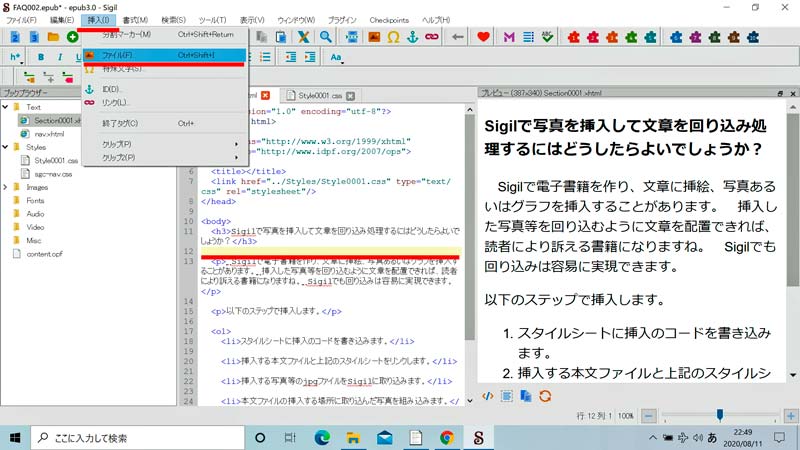800x450 pixels.
Task: Open the preview inspector code icon
Action: coord(488,396)
